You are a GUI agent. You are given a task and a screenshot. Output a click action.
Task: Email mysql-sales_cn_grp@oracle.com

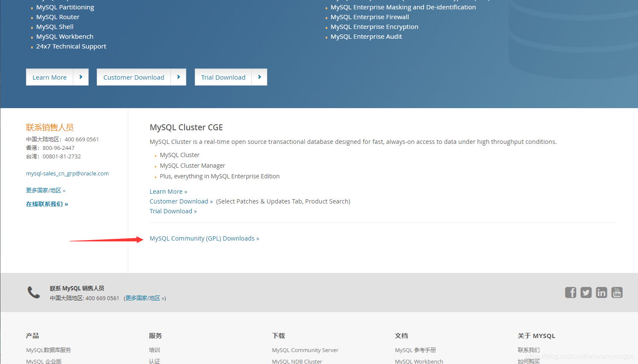67,173
